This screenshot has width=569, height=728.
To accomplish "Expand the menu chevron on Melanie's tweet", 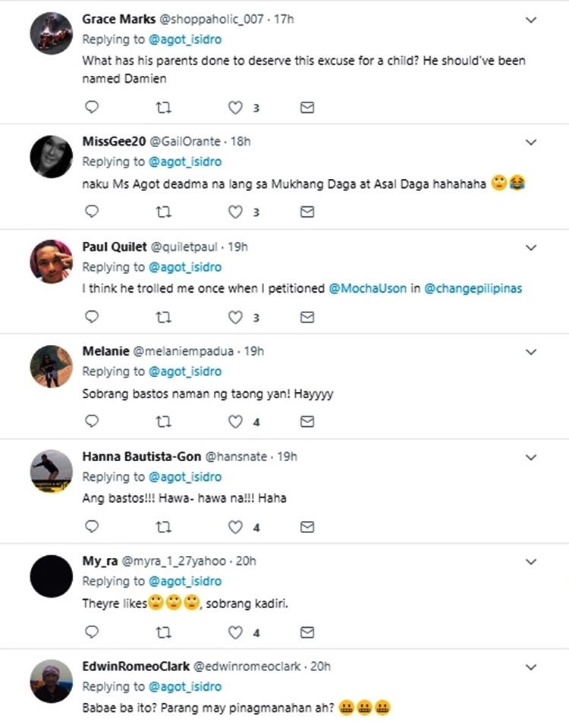I will (531, 352).
